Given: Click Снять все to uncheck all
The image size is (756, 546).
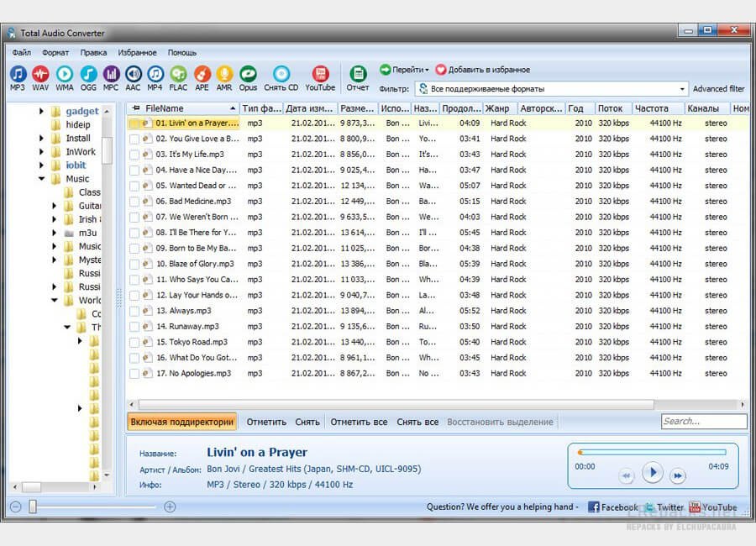Looking at the screenshot, I should tap(417, 422).
